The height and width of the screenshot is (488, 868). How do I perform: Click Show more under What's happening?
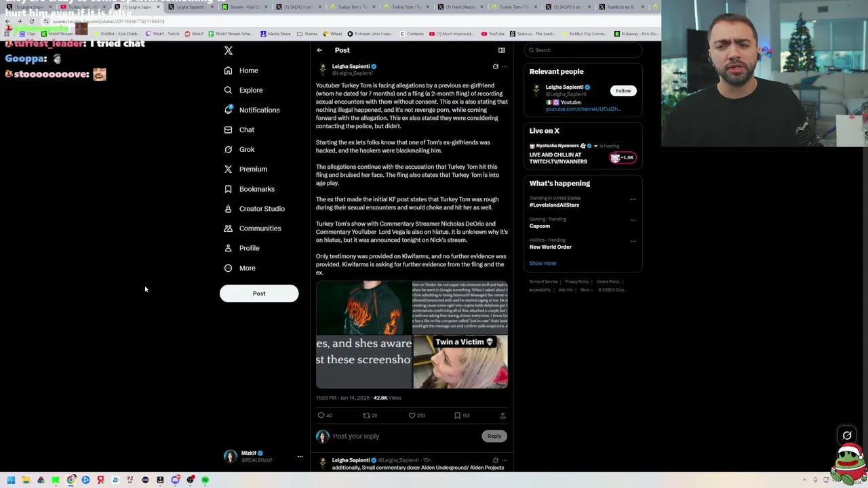542,264
